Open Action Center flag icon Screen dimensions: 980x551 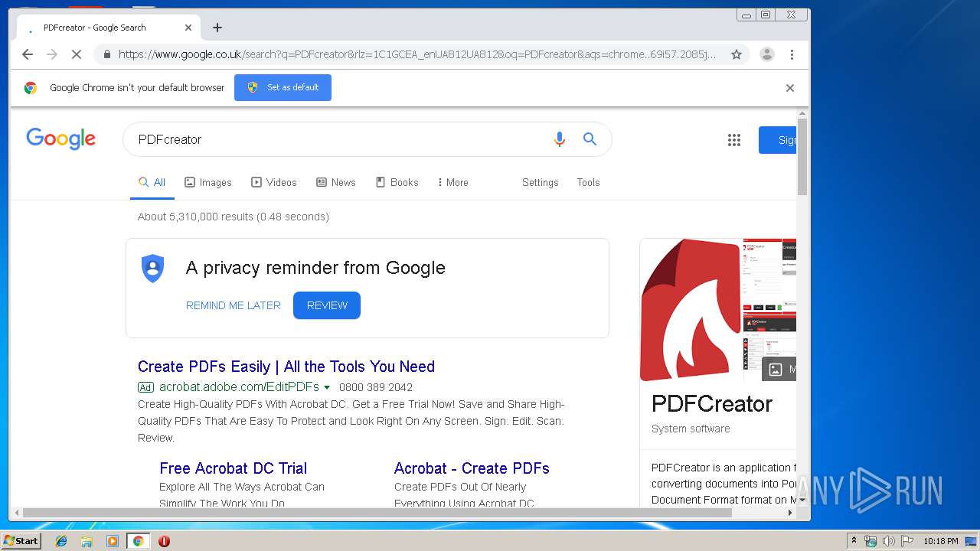click(x=907, y=541)
